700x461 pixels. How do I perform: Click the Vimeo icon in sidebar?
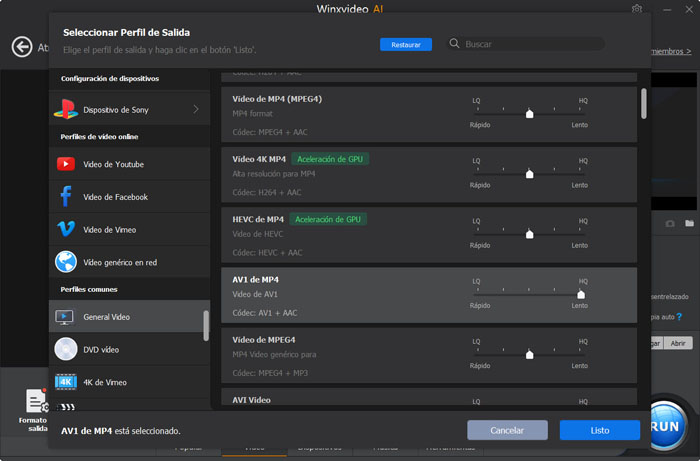tap(66, 229)
